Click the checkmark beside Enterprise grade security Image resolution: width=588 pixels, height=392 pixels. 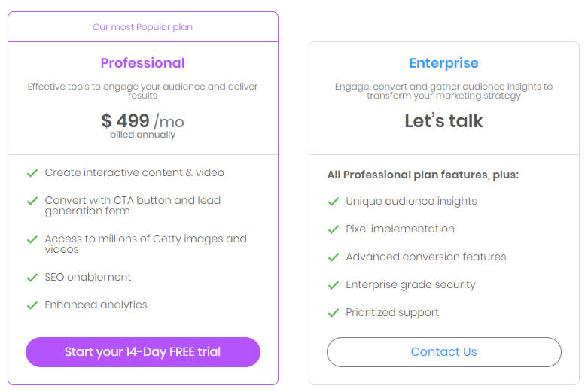[x=334, y=285]
